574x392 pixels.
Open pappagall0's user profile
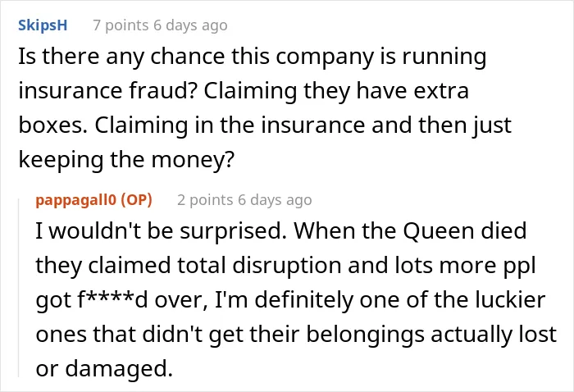75,200
